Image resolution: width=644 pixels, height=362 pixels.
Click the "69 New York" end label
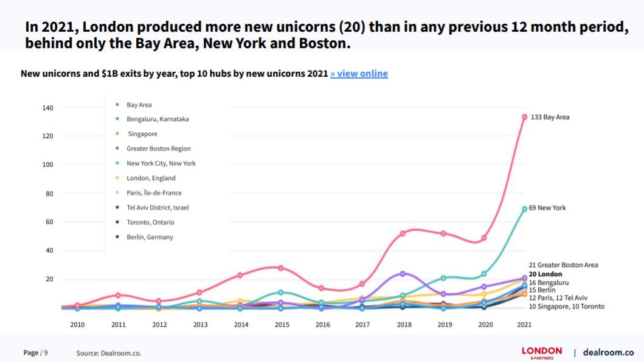click(547, 208)
